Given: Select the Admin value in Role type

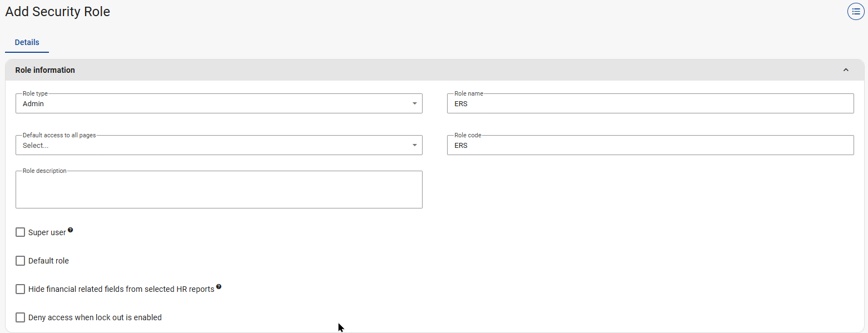Looking at the screenshot, I should [x=33, y=104].
